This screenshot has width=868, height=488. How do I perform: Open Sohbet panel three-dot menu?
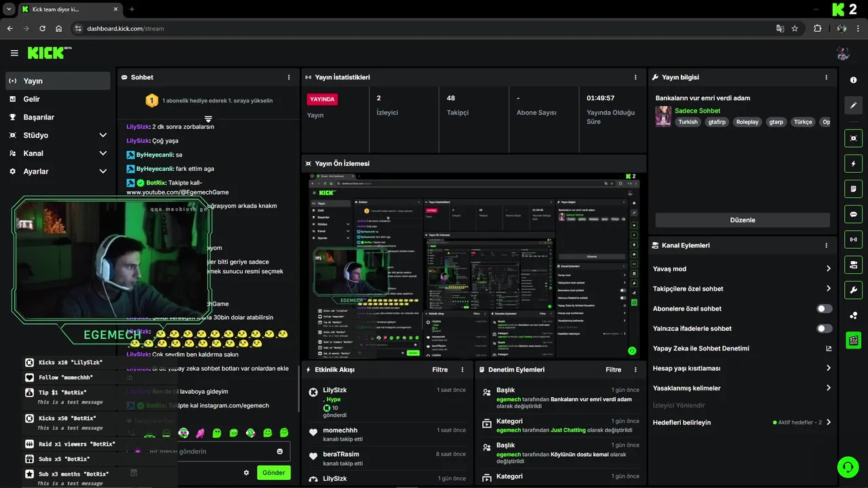289,77
